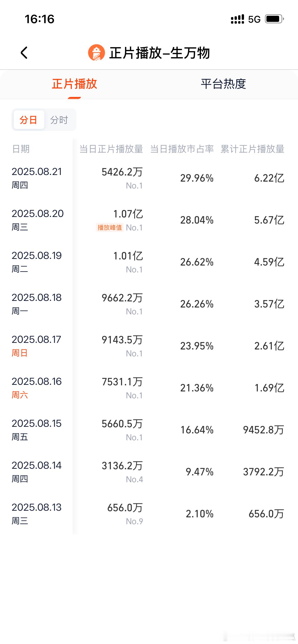The height and width of the screenshot is (644, 298).
Task: Tap the battery icon in status bar
Action: (x=275, y=19)
